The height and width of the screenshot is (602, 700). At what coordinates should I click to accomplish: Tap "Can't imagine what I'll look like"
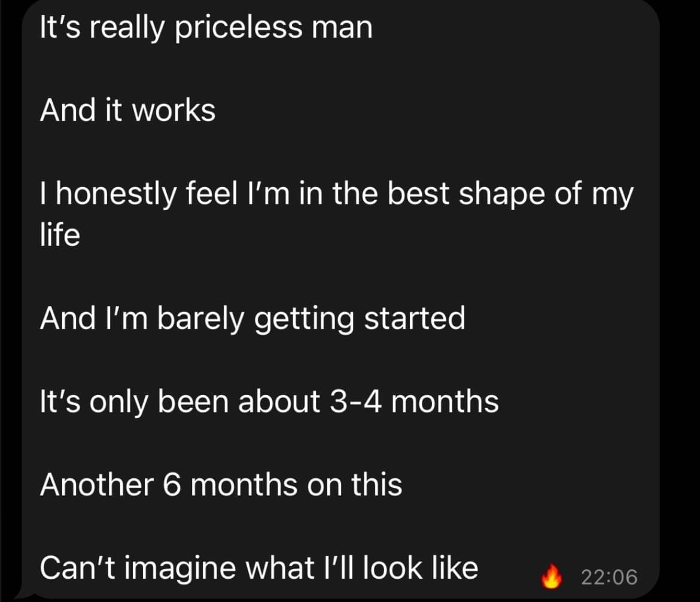258,568
